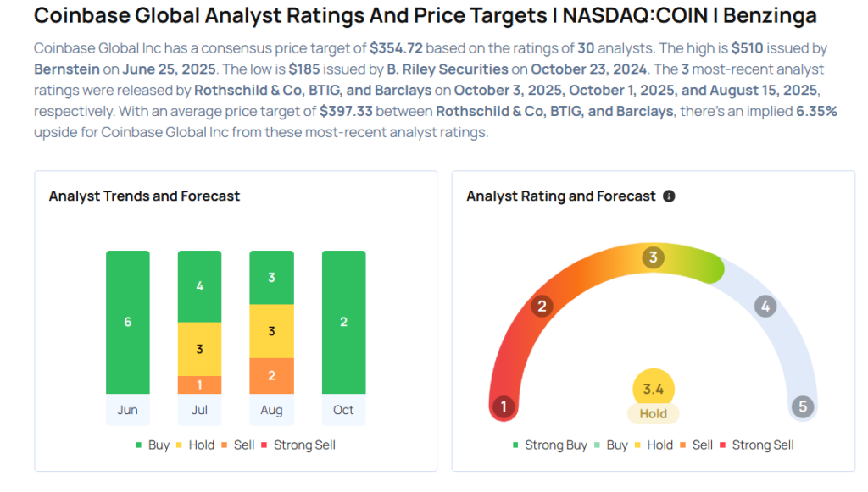Click the Hold badge under the 3.4 rating
Image resolution: width=868 pixels, height=492 pixels.
(653, 414)
